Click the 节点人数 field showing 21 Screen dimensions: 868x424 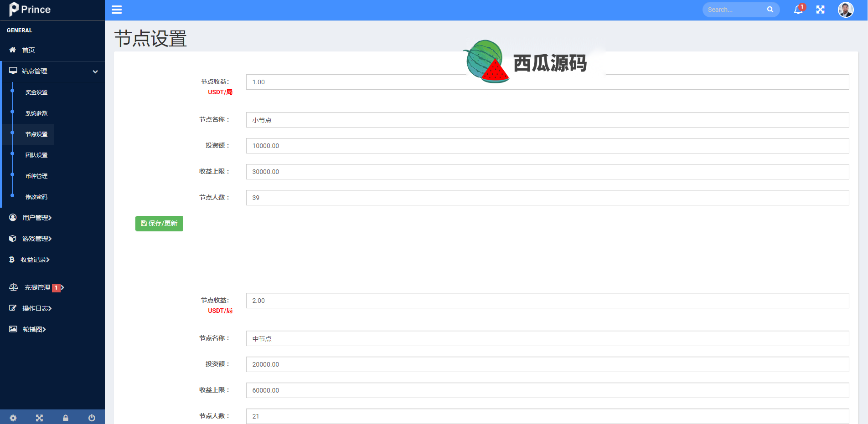(x=548, y=416)
